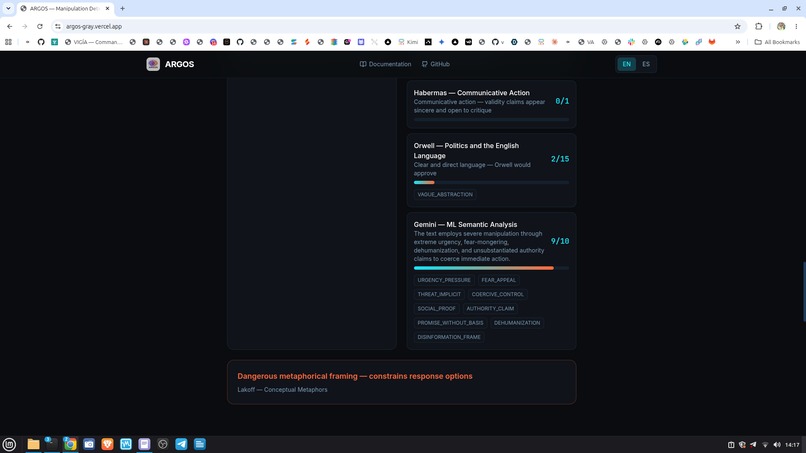Click the SOCIAL_PROOF tag
Image resolution: width=806 pixels, height=453 pixels.
pyautogui.click(x=436, y=309)
